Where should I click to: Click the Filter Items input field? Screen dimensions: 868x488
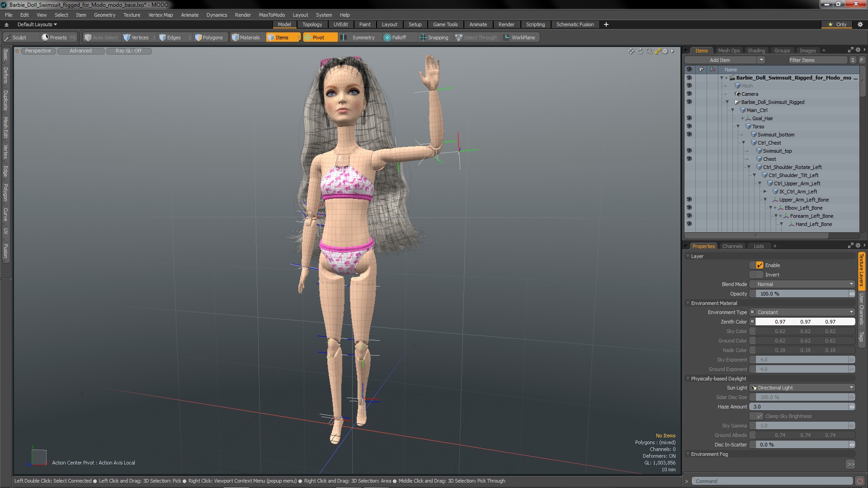point(817,60)
